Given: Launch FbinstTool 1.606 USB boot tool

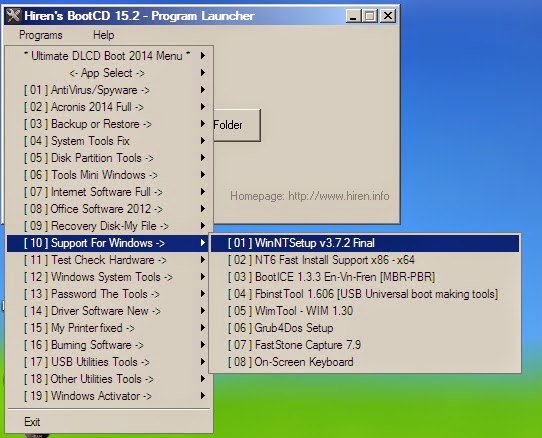Looking at the screenshot, I should coord(365,293).
